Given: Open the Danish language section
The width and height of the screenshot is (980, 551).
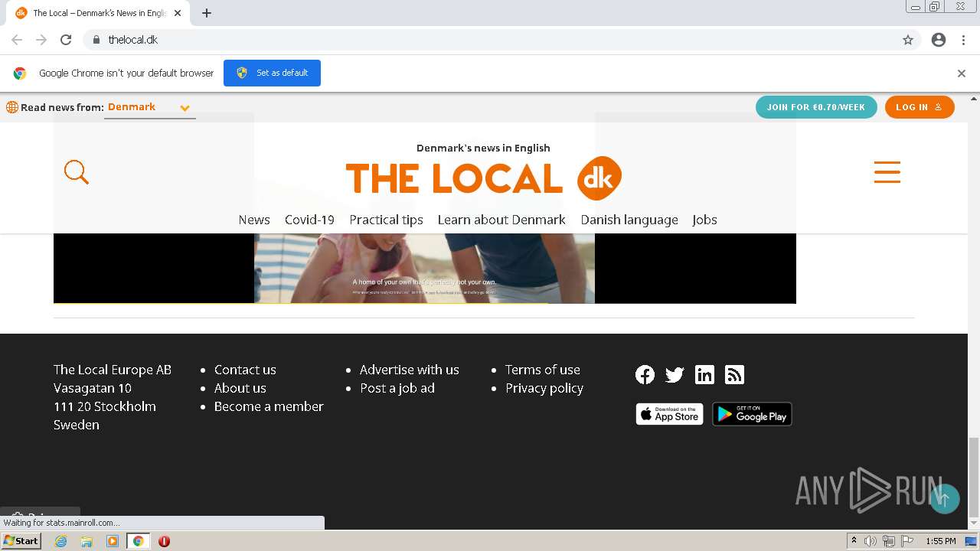Looking at the screenshot, I should point(629,220).
